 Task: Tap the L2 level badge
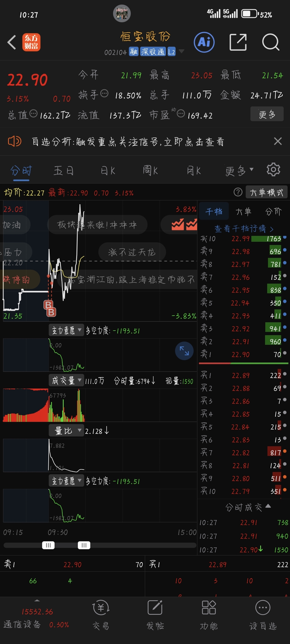point(172,52)
